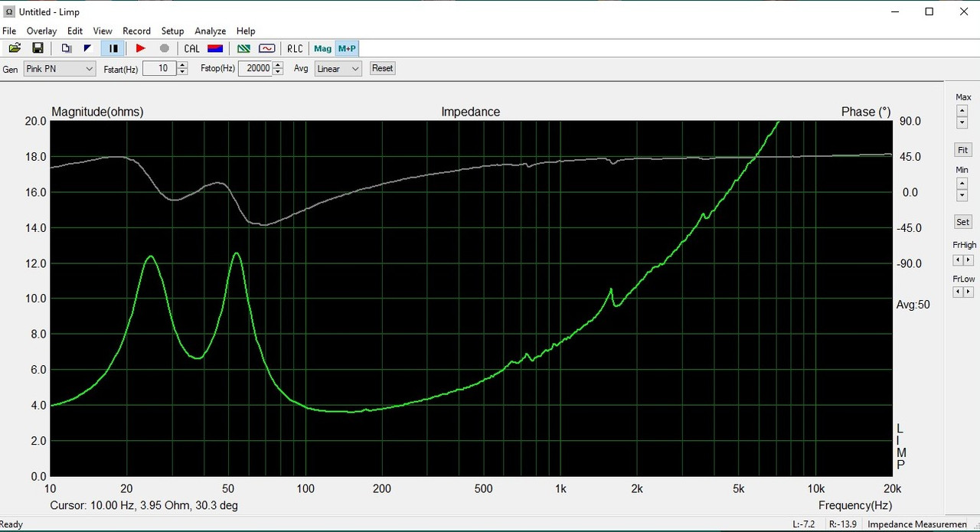Open the Analyze menu
The width and height of the screenshot is (980, 532).
coord(210,31)
